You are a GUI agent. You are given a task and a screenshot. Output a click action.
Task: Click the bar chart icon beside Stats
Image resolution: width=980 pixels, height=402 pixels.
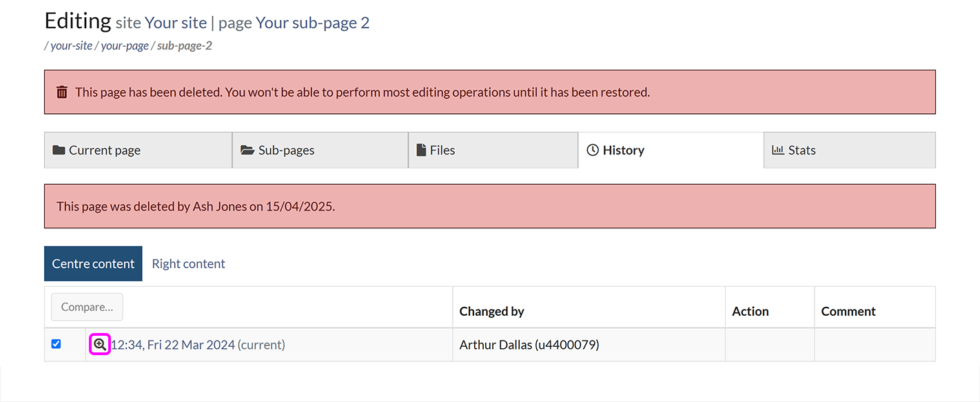778,150
